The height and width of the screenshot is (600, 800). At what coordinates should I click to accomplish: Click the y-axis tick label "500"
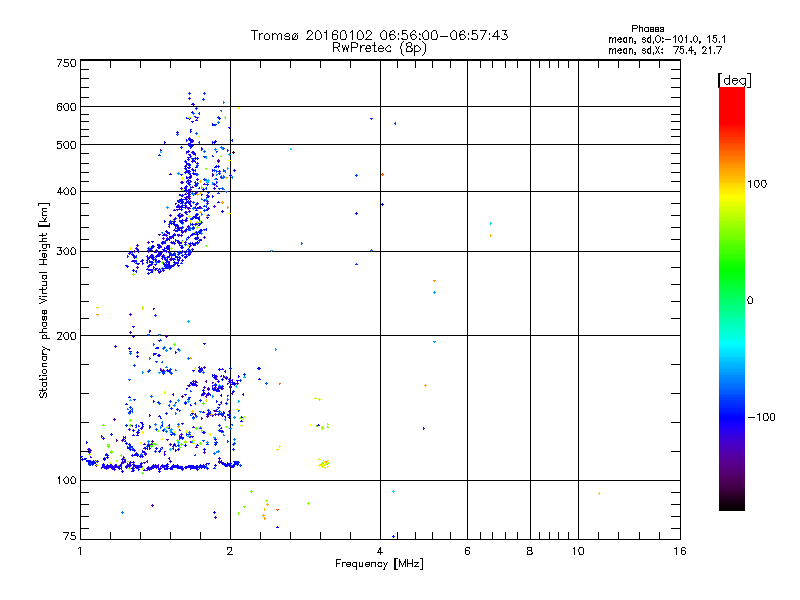click(x=66, y=145)
